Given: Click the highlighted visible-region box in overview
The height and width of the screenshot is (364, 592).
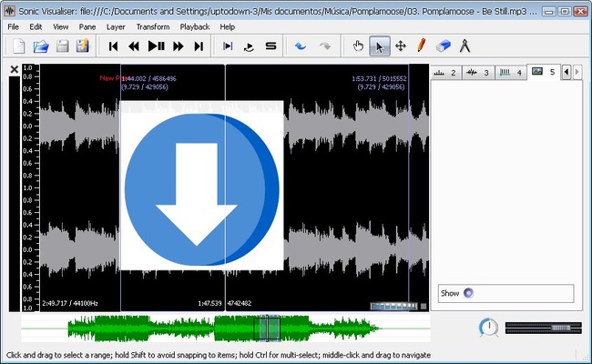Looking at the screenshot, I should point(267,329).
